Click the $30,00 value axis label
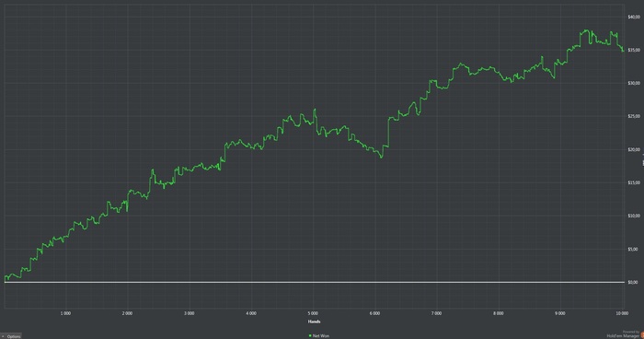Image resolution: width=644 pixels, height=339 pixels. (634, 83)
